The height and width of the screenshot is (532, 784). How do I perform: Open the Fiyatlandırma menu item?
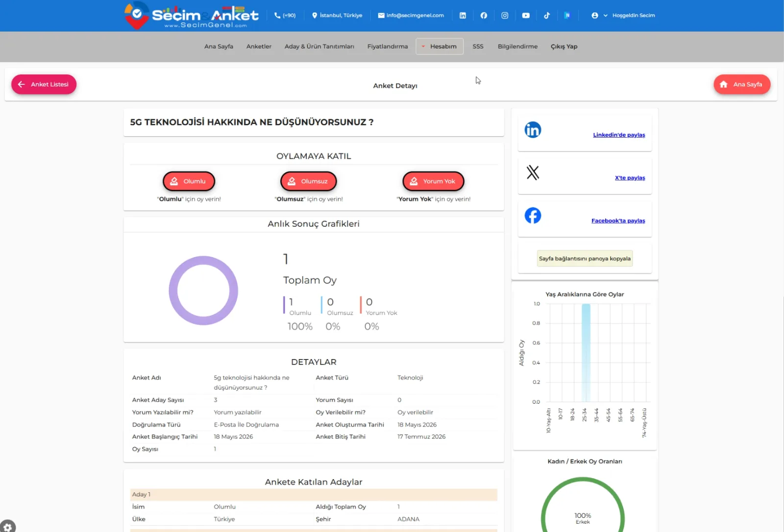point(388,47)
